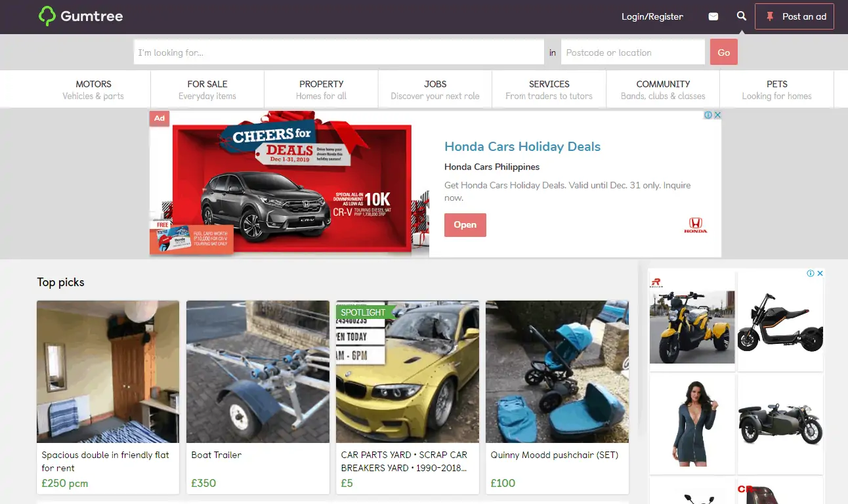Click the "Boat Trailer" listing title
Screen dimensions: 848x504
[x=217, y=455]
